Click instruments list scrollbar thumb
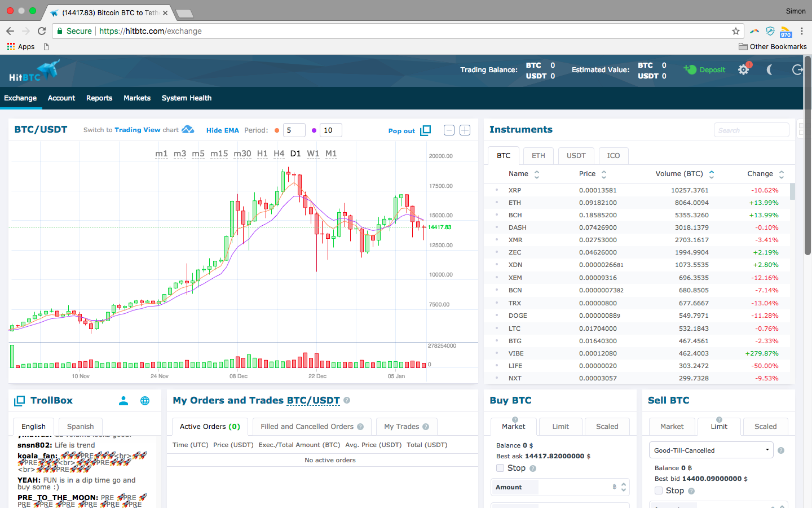 (x=792, y=191)
